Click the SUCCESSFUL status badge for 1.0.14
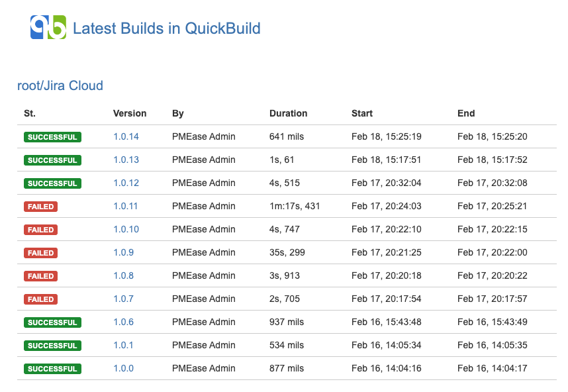Screen dimensions: 568x392 52,137
